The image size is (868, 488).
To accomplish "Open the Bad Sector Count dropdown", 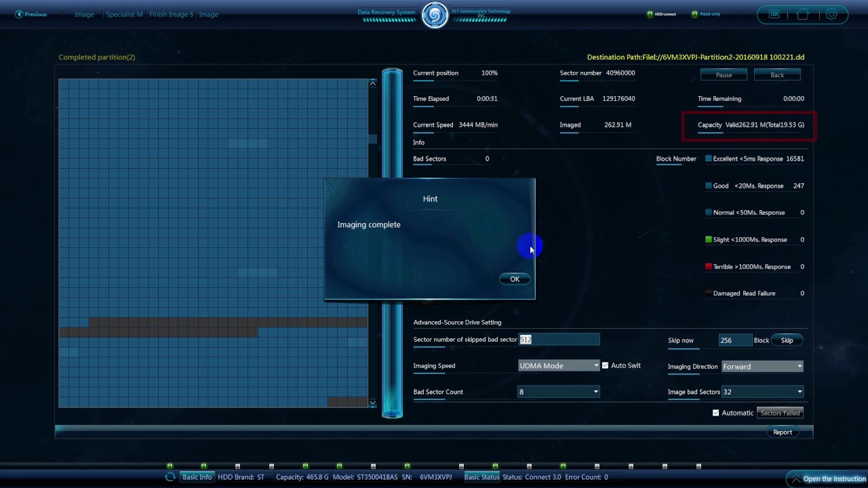I will (559, 392).
